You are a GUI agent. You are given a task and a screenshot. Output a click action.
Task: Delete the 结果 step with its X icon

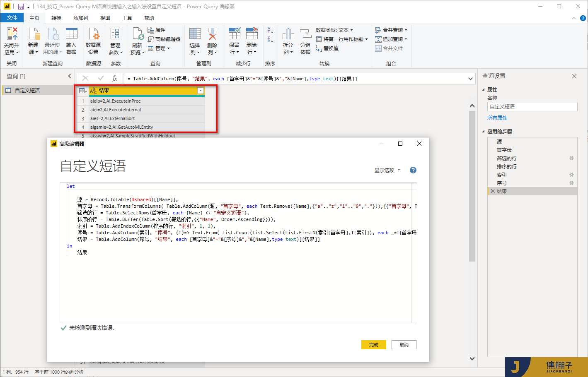point(492,191)
